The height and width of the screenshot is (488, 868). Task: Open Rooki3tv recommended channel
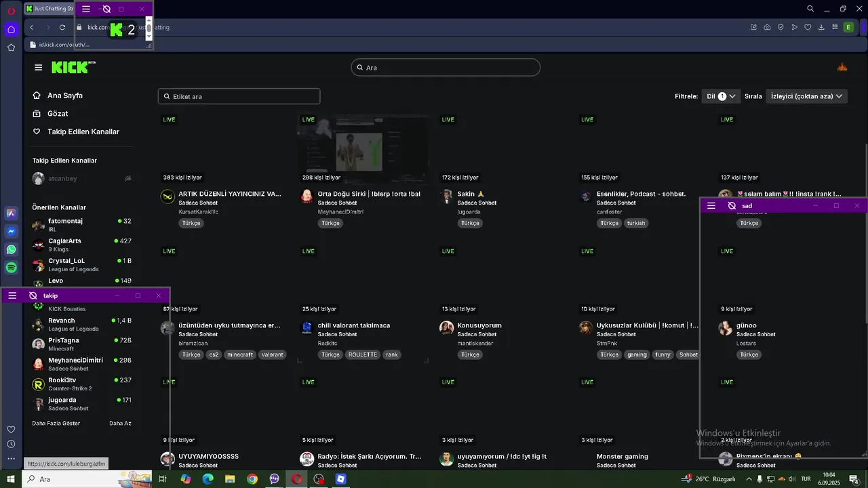(x=81, y=384)
